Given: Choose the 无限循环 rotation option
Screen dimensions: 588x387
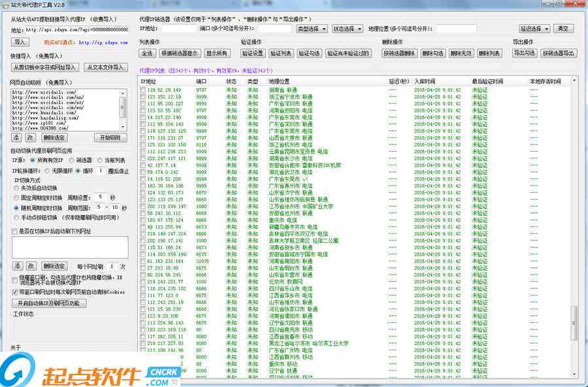Looking at the screenshot, I should [47, 171].
